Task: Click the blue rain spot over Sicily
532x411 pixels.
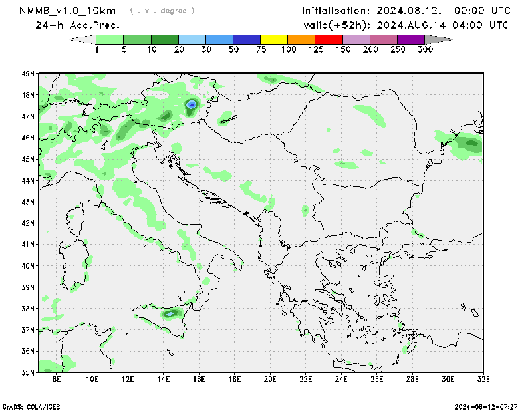Action: pyautogui.click(x=170, y=313)
